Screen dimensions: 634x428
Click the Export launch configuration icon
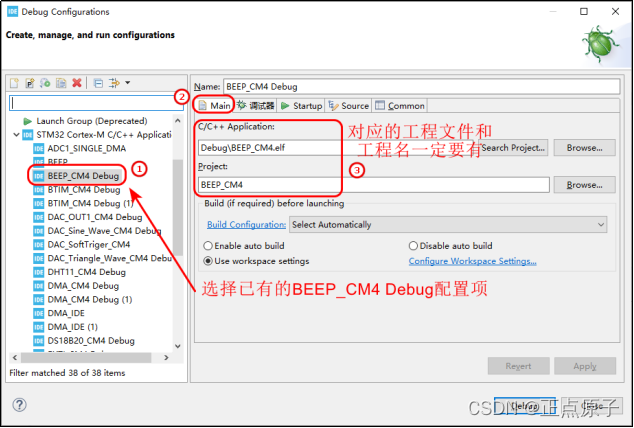[x=45, y=83]
